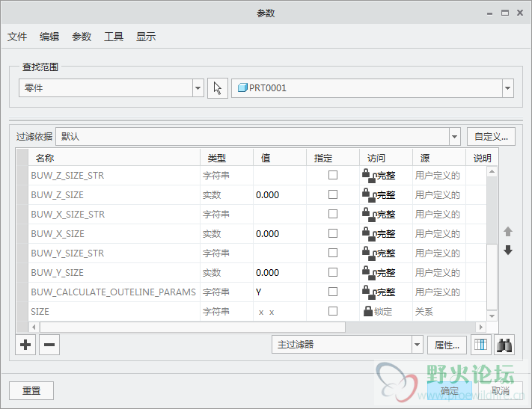Click the lock icon for BUW_Y_SIZE row
The width and height of the screenshot is (532, 409).
tap(369, 273)
